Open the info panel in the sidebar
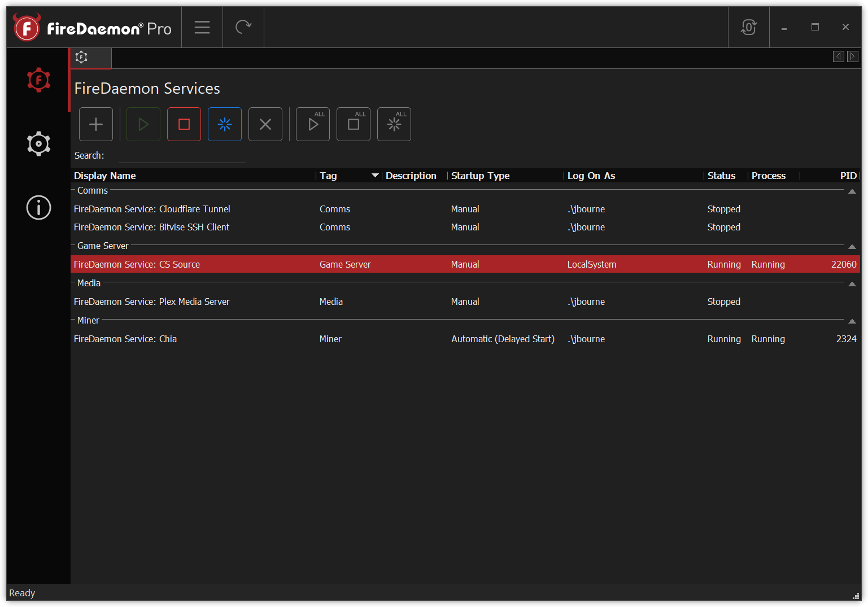This screenshot has width=868, height=607. tap(38, 207)
